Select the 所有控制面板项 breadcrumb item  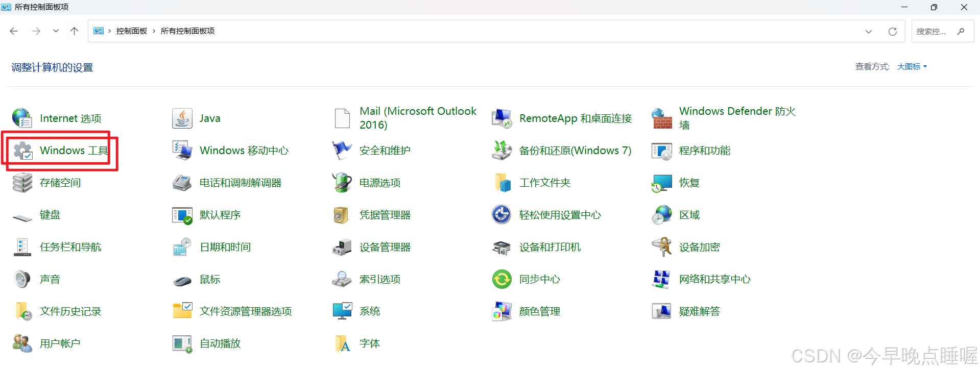187,31
